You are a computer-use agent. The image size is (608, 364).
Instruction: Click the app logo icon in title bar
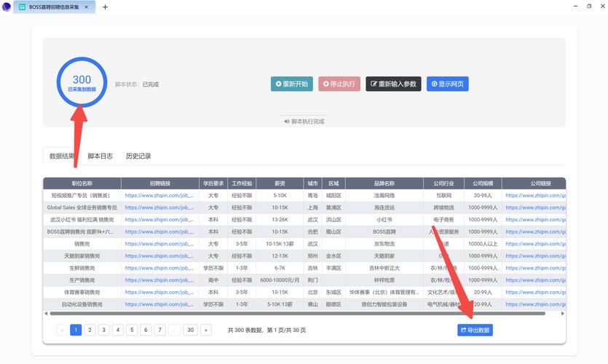[x=7, y=7]
